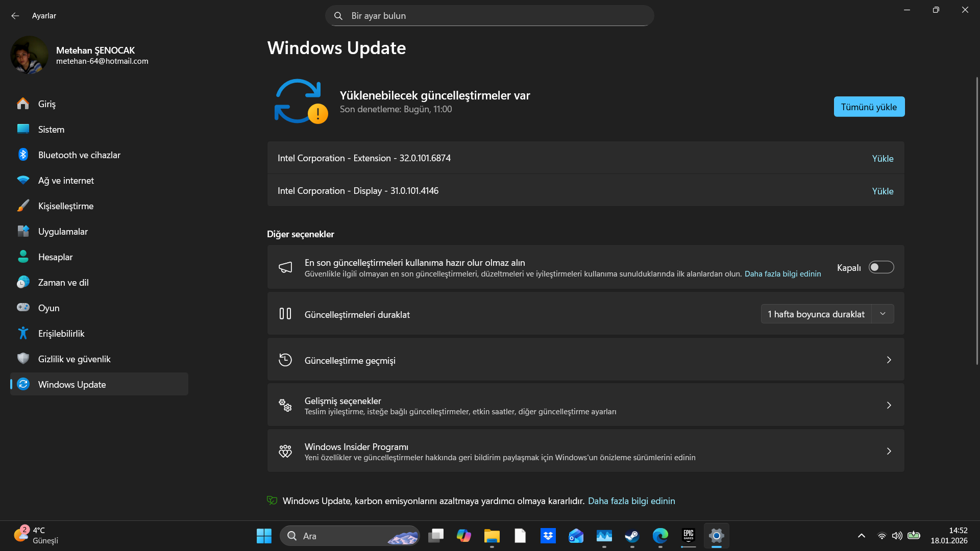Open Microsoft Edge from the taskbar
Image resolution: width=980 pixels, height=551 pixels.
[660, 536]
